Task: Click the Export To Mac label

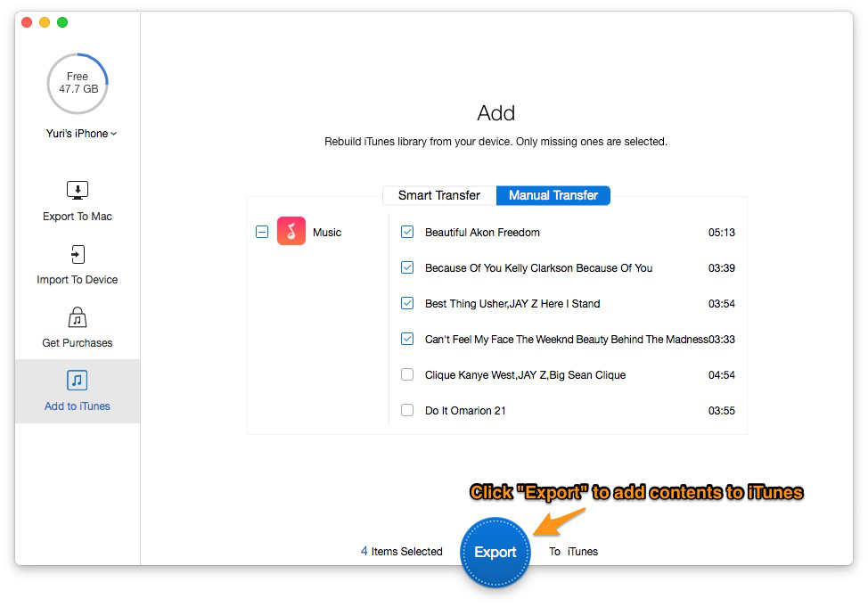Action: (x=78, y=217)
